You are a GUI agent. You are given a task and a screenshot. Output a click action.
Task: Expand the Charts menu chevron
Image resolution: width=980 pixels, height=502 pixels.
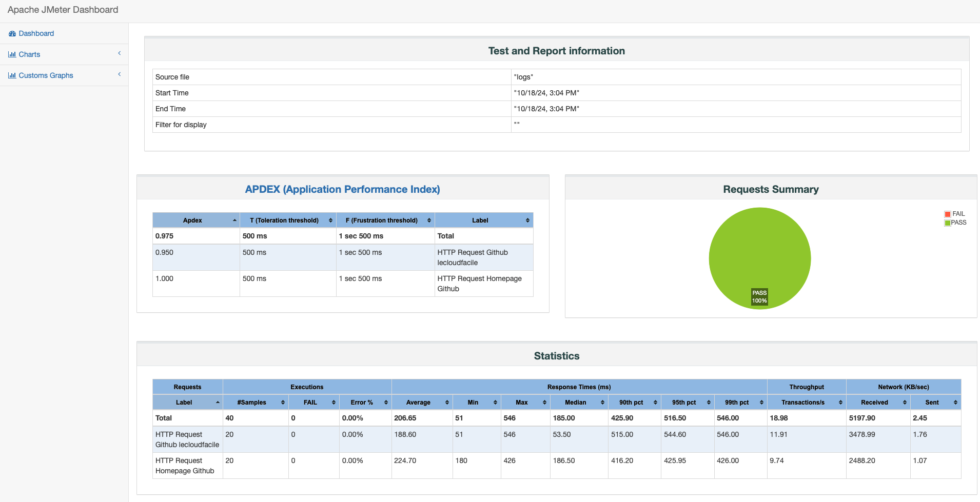click(x=120, y=53)
